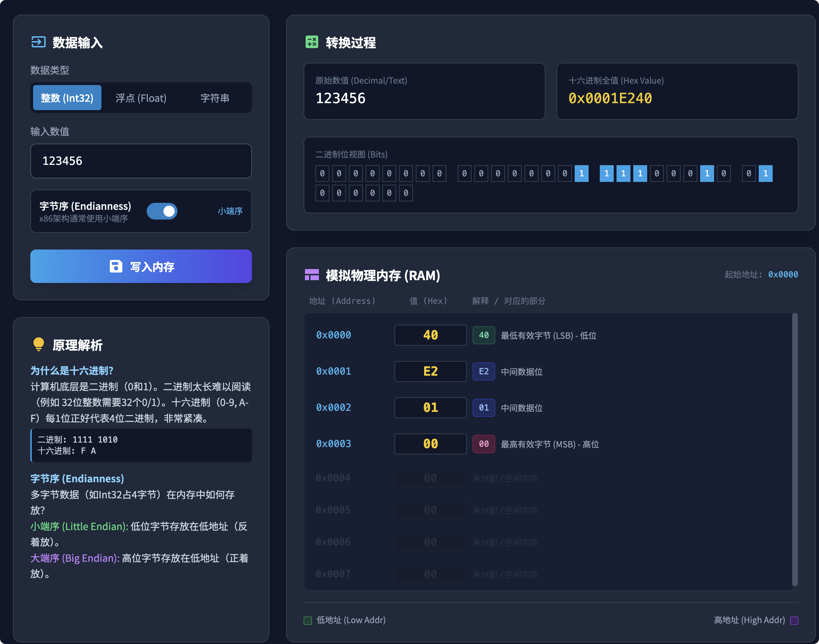Click the 0x0001E240 hex full value
Viewport: 819px width, 644px height.
pos(610,98)
